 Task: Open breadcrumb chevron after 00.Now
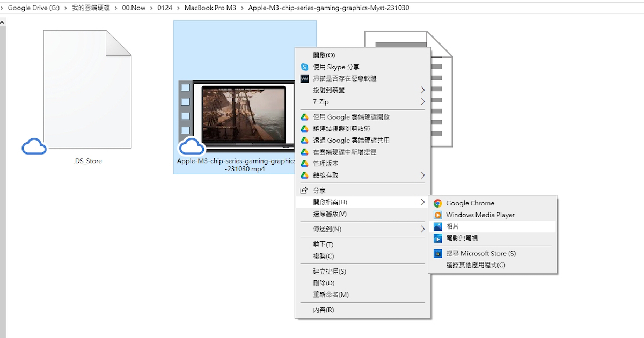[x=151, y=8]
